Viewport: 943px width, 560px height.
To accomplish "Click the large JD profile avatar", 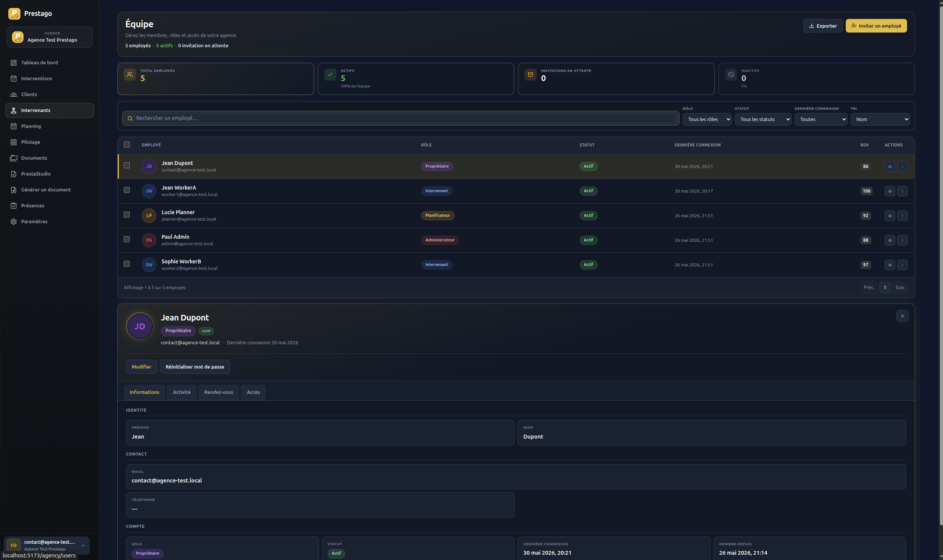I will pos(140,326).
